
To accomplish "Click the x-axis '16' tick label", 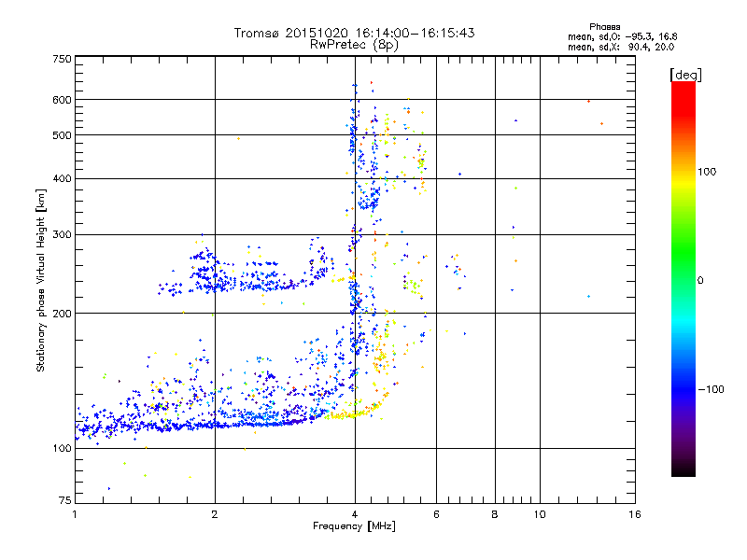I will [635, 514].
